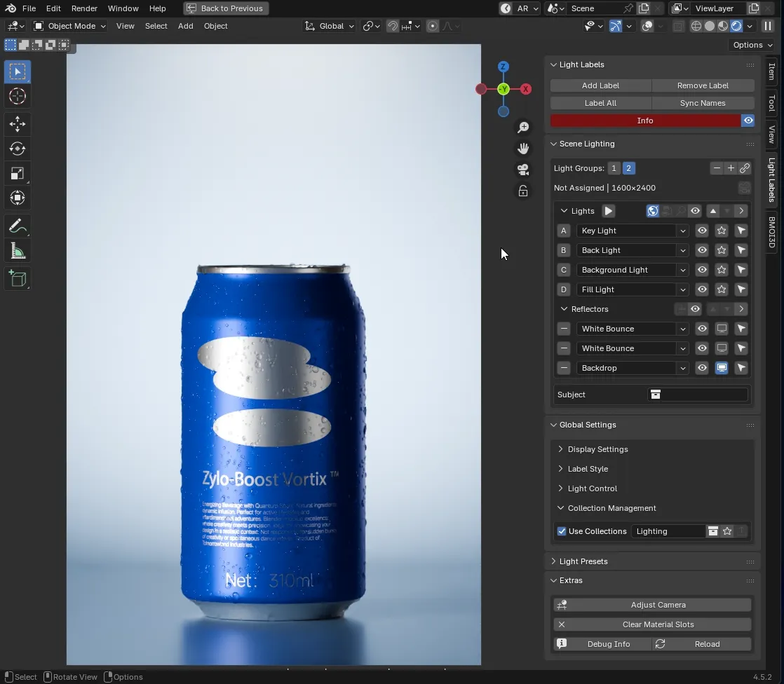Expand Light Control section
Screen dimensions: 784x684
592,488
